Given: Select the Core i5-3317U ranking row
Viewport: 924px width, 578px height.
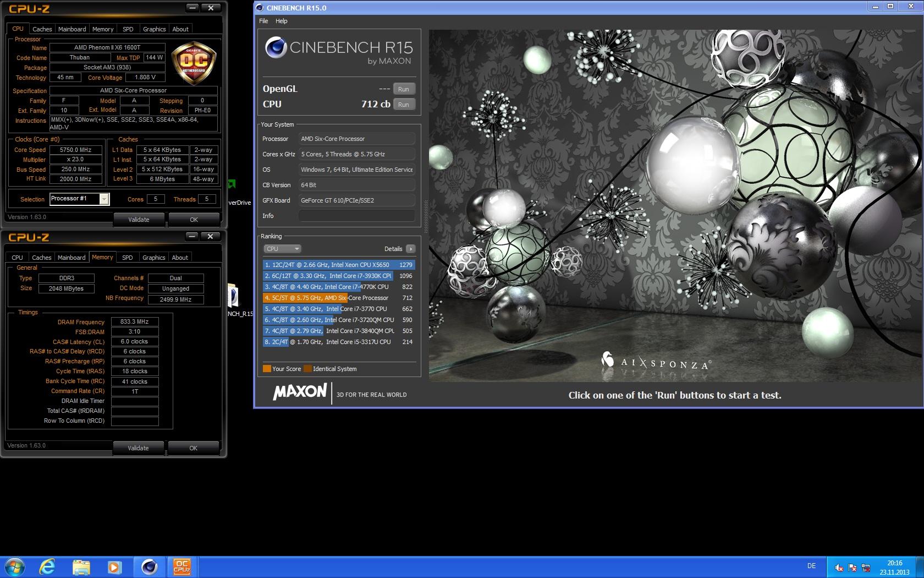Looking at the screenshot, I should pyautogui.click(x=338, y=342).
